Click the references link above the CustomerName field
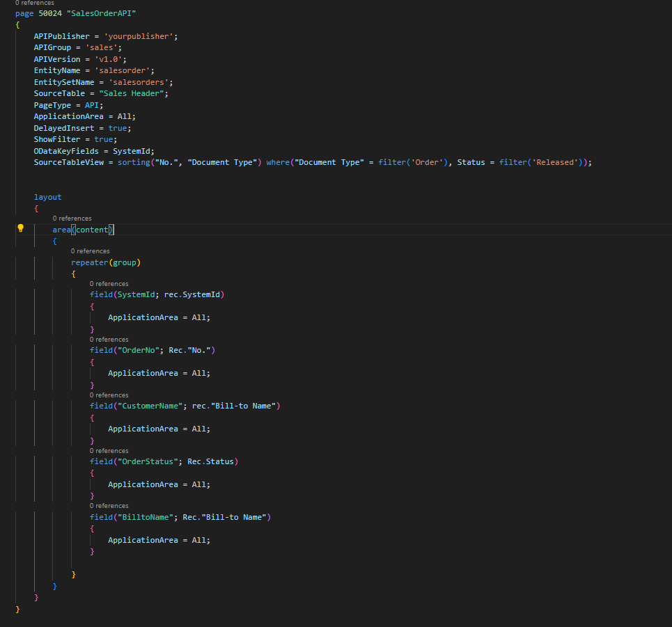The width and height of the screenshot is (672, 627). coord(109,395)
